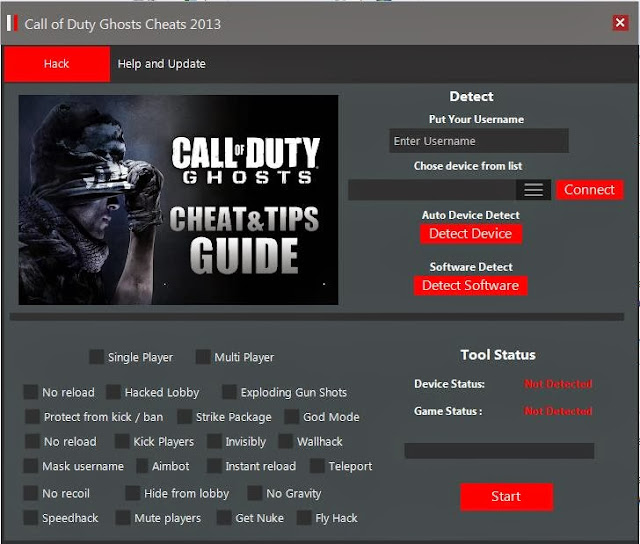This screenshot has width=640, height=544.
Task: Click the 'Detect' section heading
Action: coord(471,96)
